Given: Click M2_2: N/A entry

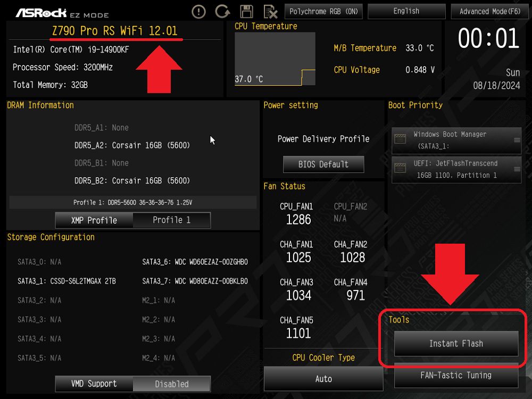Looking at the screenshot, I should click(159, 320).
